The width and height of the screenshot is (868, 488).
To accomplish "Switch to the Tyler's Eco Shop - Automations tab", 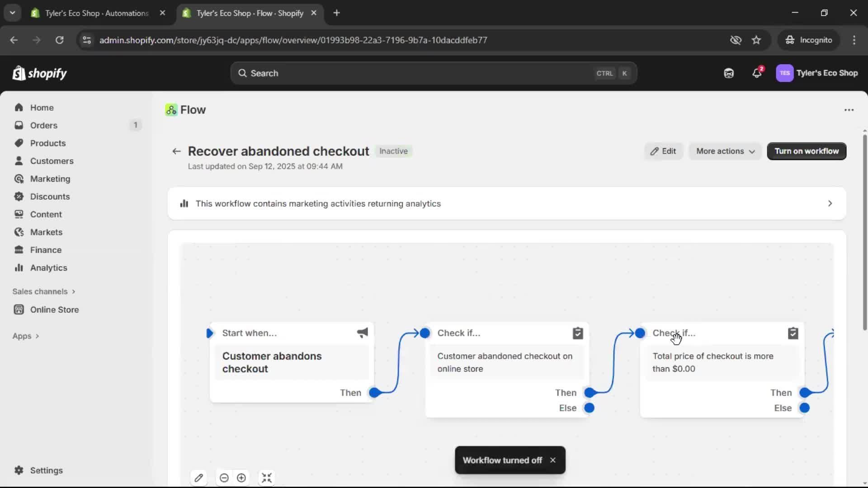I will [x=90, y=13].
